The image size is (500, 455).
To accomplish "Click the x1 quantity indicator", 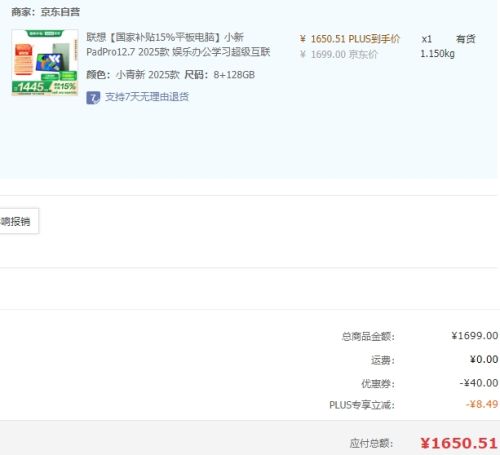I will [427, 39].
